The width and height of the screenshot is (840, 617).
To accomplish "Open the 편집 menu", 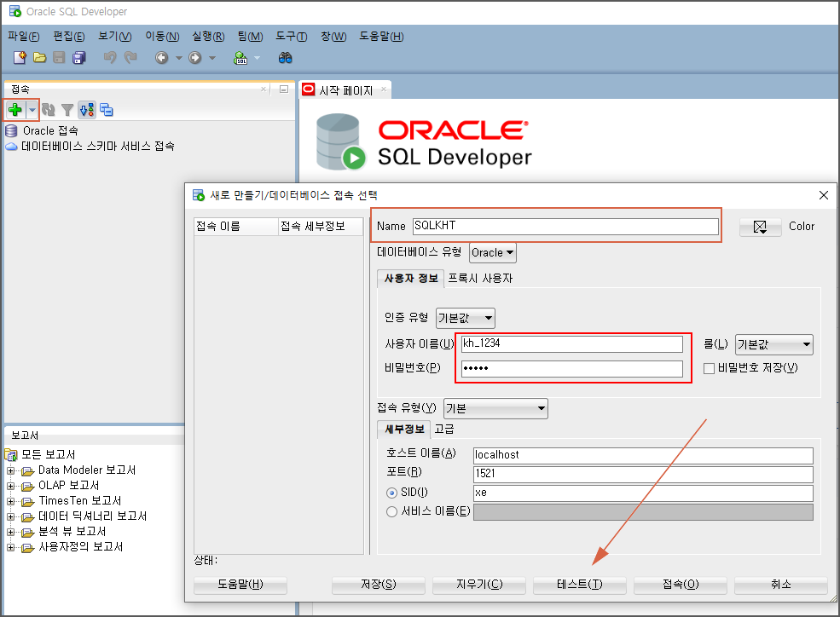I will (x=69, y=37).
